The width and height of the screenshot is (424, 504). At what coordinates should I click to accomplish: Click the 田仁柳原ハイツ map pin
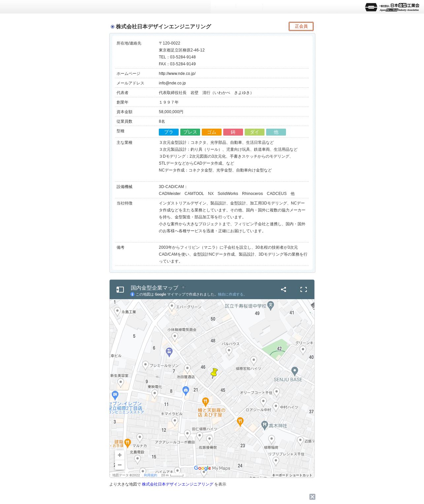pos(199,436)
